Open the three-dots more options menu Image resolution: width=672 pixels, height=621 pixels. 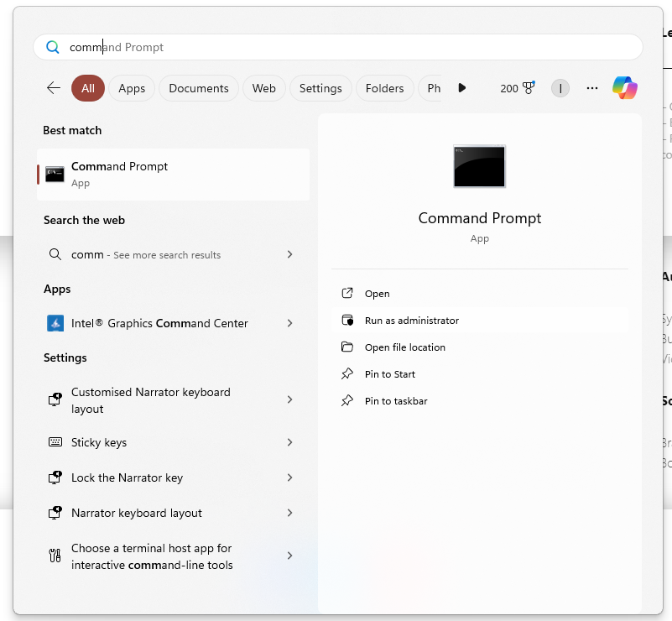tap(592, 88)
